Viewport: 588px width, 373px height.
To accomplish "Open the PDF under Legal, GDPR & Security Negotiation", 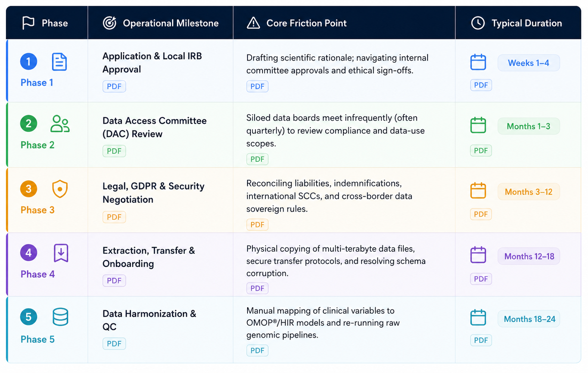I will point(114,217).
